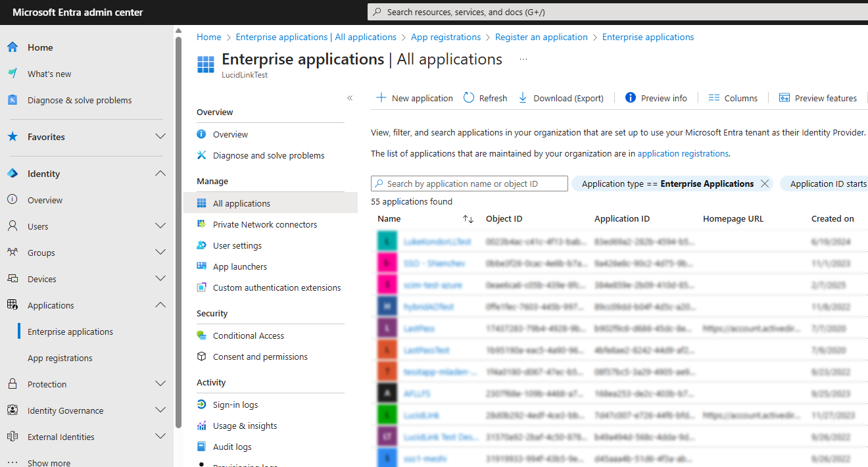Collapse the resource menu with double chevron
Screen dimensions: 868x467
pyautogui.click(x=350, y=98)
